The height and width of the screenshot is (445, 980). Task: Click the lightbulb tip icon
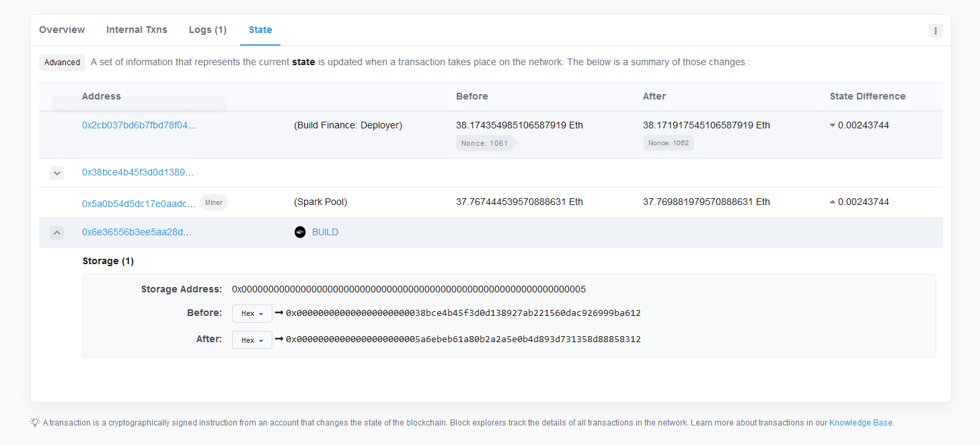35,423
